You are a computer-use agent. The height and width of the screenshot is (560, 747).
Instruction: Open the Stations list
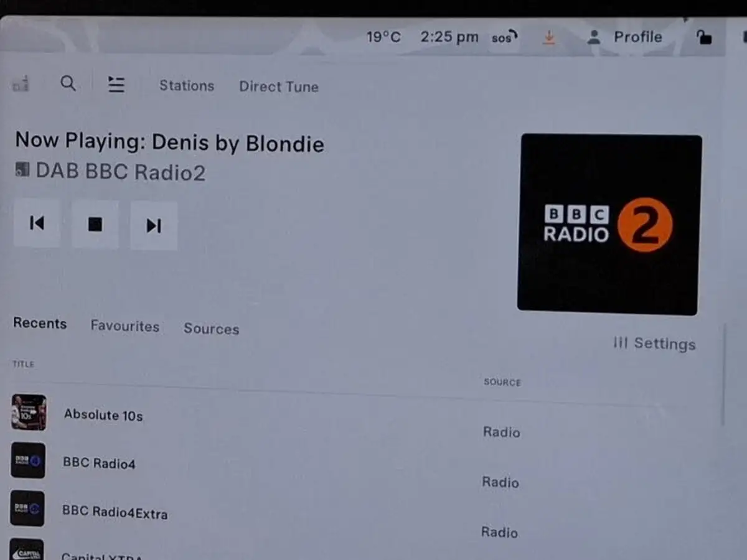(187, 86)
